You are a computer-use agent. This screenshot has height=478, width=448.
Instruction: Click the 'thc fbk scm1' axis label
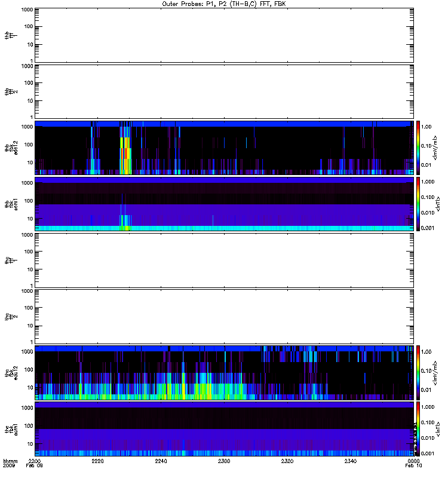pyautogui.click(x=11, y=429)
